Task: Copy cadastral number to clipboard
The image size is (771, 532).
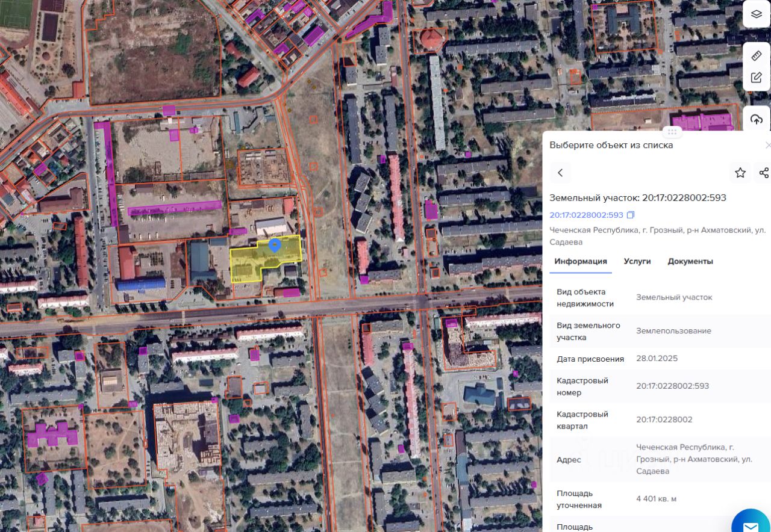Action: pyautogui.click(x=631, y=215)
